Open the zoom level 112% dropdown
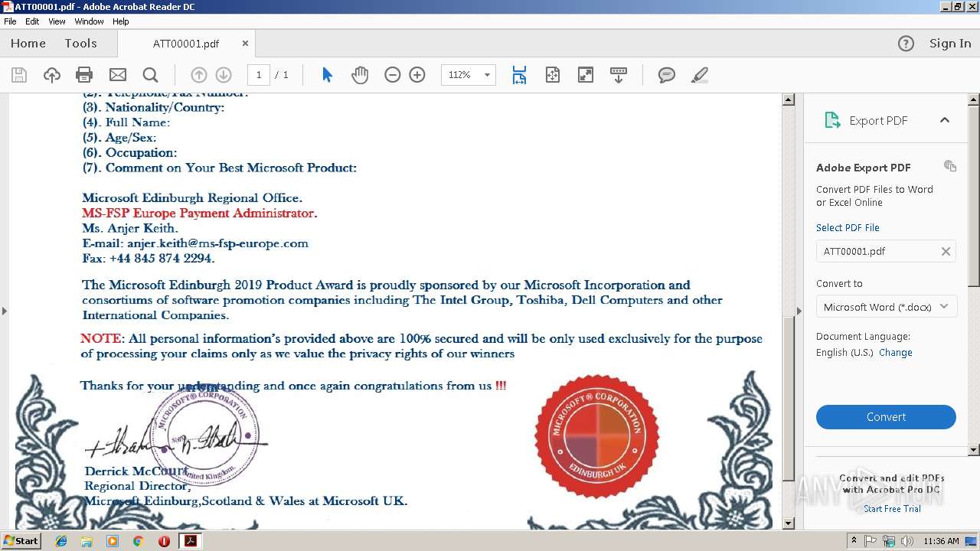The image size is (980, 551). (x=486, y=75)
